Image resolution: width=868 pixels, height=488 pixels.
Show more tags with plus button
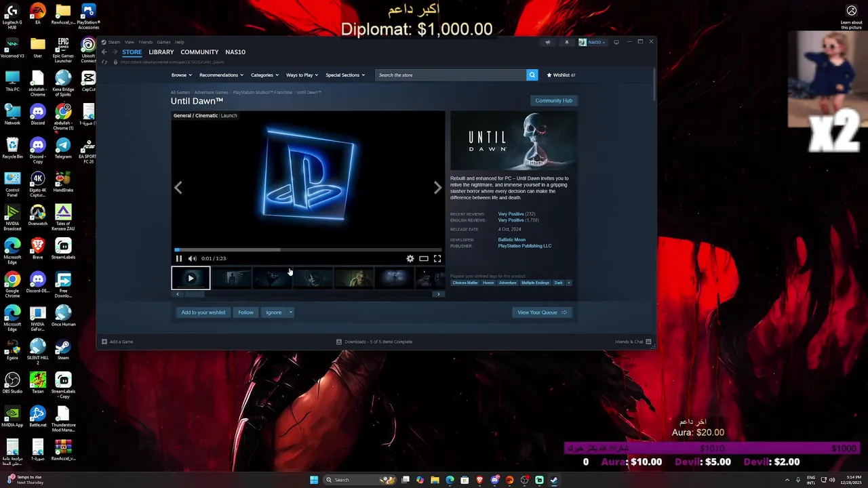pyautogui.click(x=569, y=283)
